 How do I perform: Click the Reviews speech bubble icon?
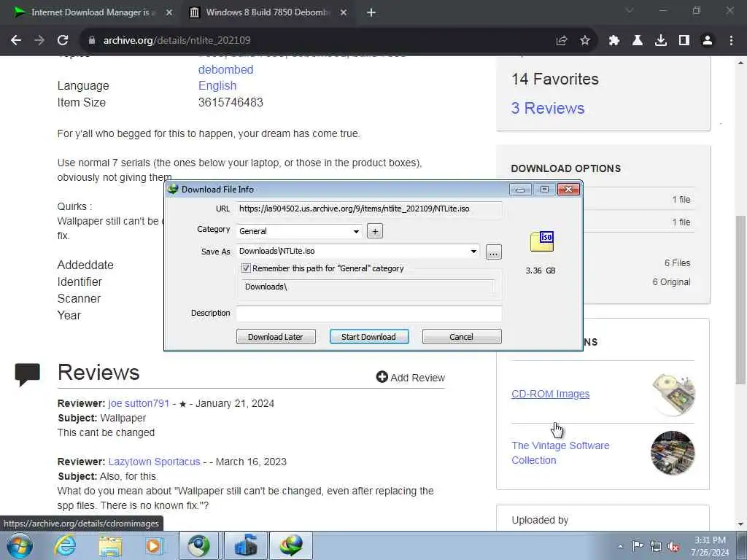[x=27, y=374]
